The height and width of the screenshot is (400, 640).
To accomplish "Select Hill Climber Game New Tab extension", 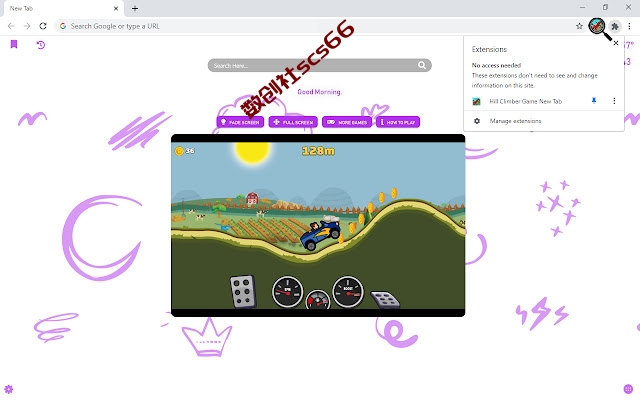I will (525, 101).
